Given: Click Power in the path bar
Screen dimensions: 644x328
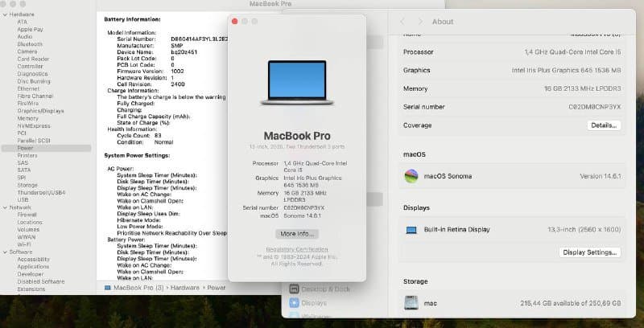Looking at the screenshot, I should click(x=216, y=288).
